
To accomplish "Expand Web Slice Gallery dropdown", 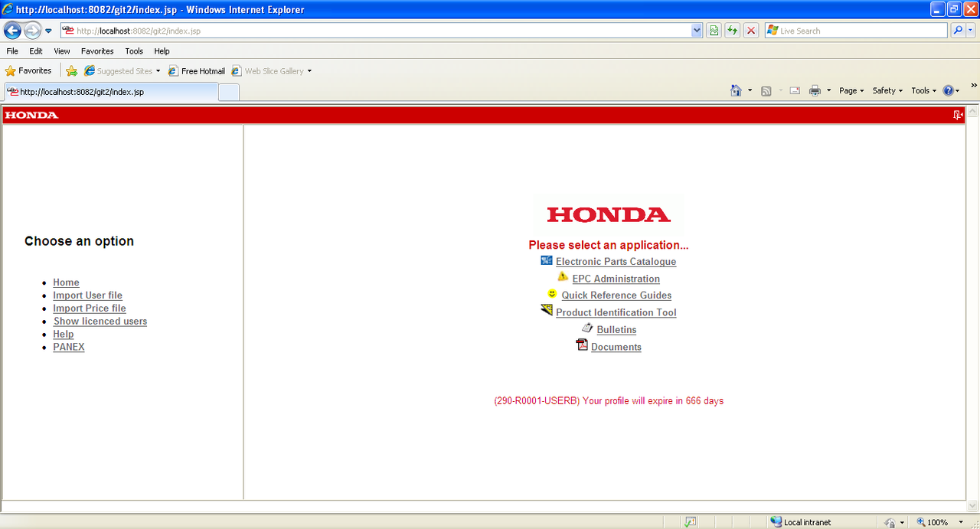I will point(309,71).
